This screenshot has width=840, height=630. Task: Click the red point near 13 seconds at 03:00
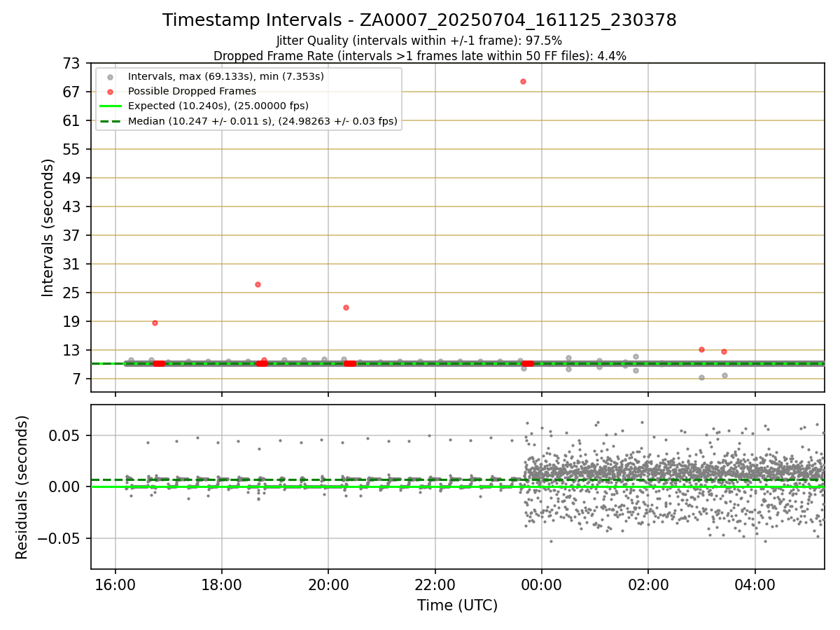[701, 349]
